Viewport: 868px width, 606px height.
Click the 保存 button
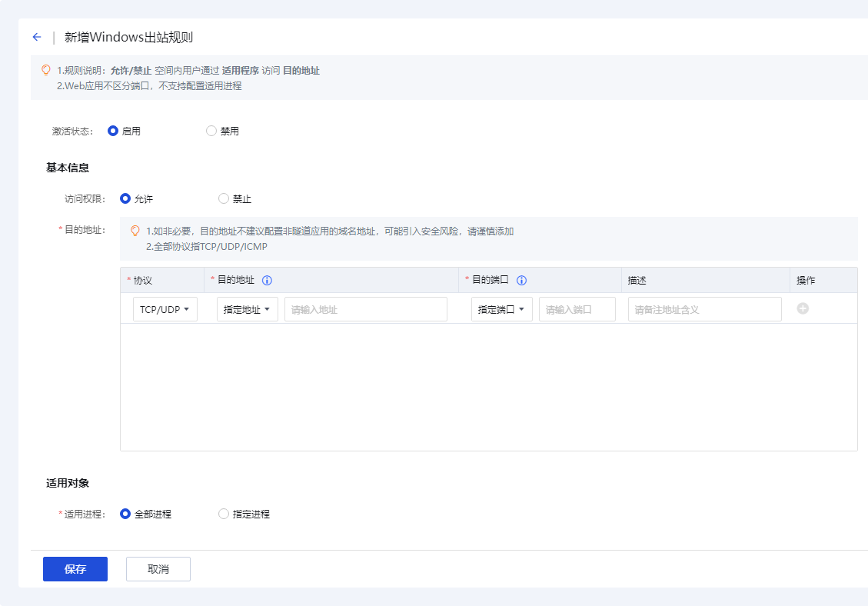[x=75, y=569]
